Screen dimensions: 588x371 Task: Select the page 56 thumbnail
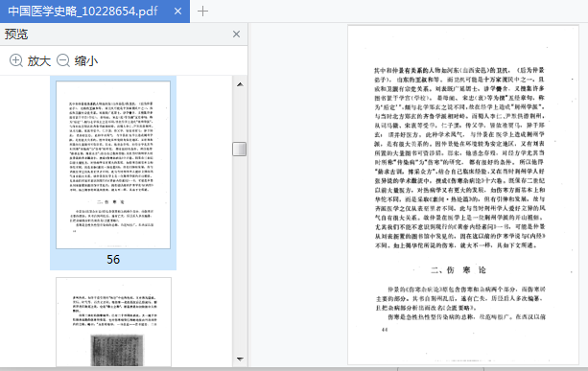point(113,165)
